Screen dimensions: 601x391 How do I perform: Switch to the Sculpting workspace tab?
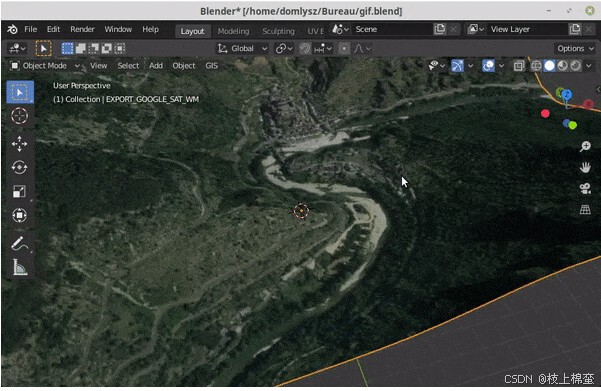(x=278, y=31)
